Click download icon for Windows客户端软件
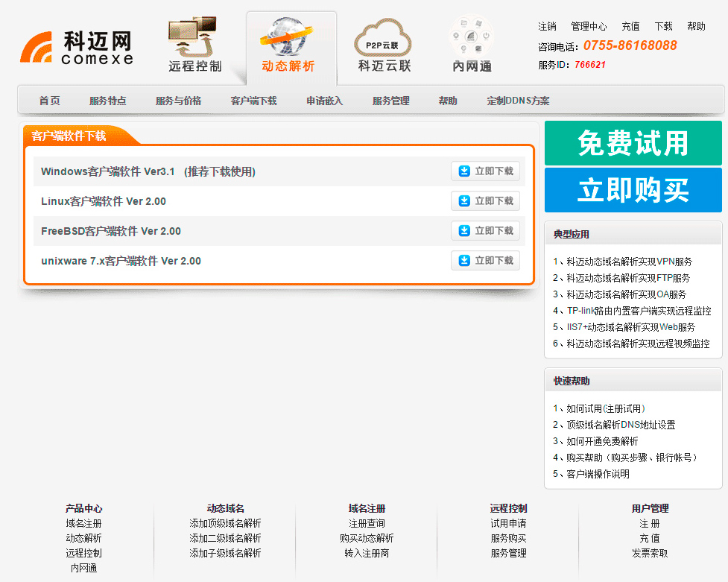The image size is (728, 582). [x=464, y=171]
